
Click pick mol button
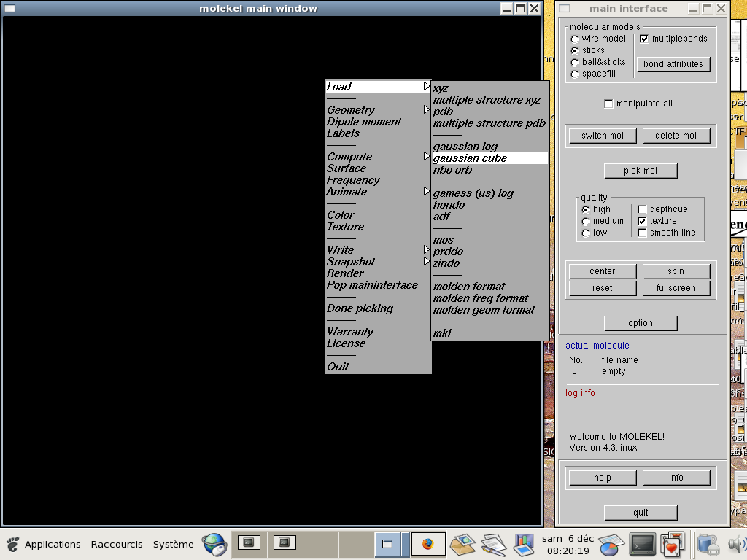coord(640,171)
